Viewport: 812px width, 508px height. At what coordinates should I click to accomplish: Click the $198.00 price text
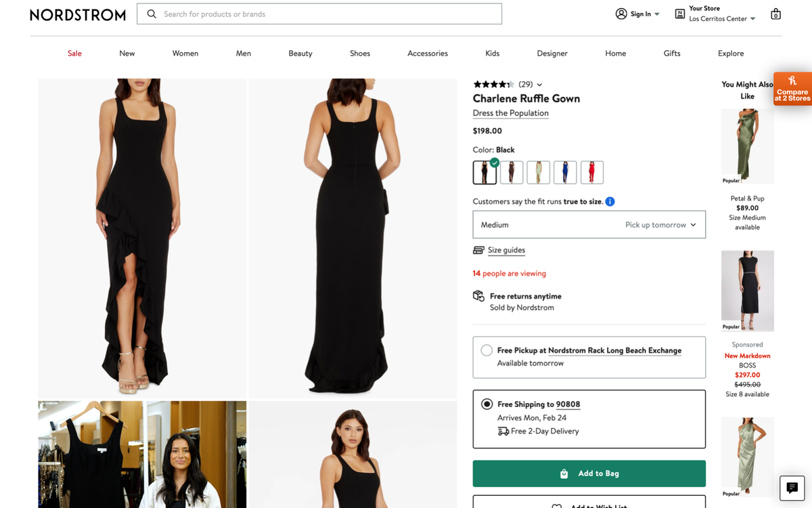[487, 131]
